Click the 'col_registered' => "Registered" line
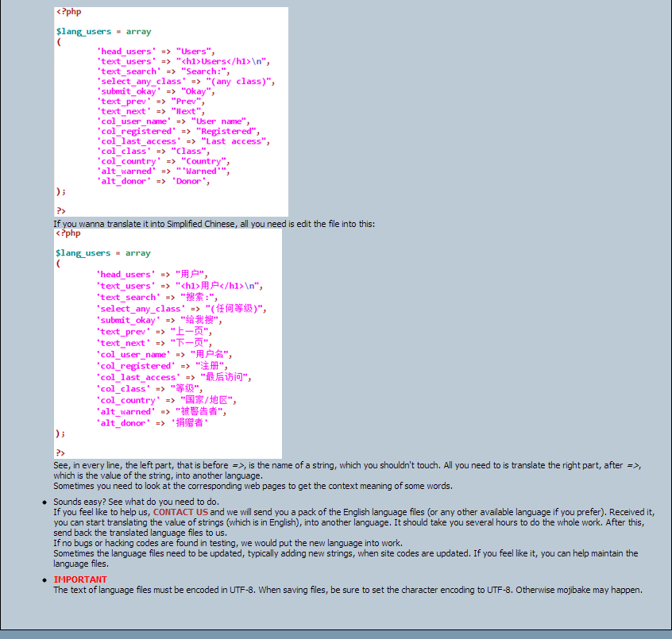The image size is (672, 639). [178, 132]
